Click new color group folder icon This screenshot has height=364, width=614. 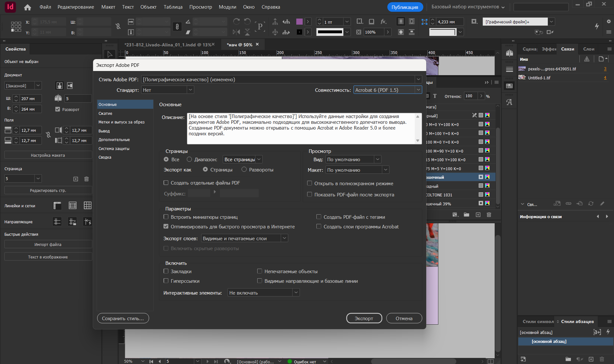(466, 215)
